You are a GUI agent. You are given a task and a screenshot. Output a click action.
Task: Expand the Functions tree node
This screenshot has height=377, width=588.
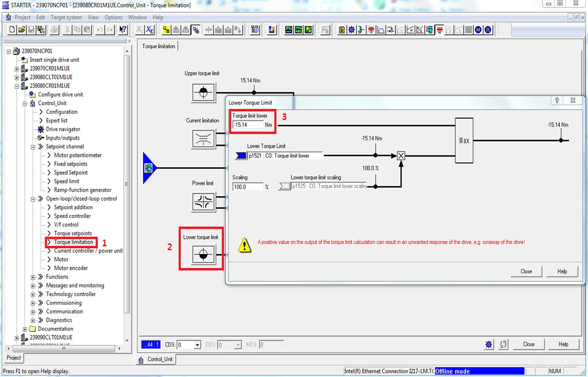coord(33,277)
